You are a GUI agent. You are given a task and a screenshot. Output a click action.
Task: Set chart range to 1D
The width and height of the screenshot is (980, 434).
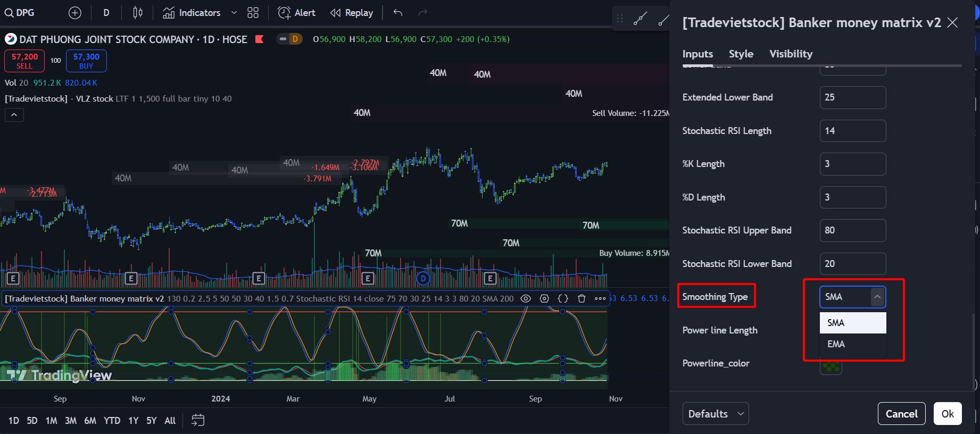coord(14,421)
